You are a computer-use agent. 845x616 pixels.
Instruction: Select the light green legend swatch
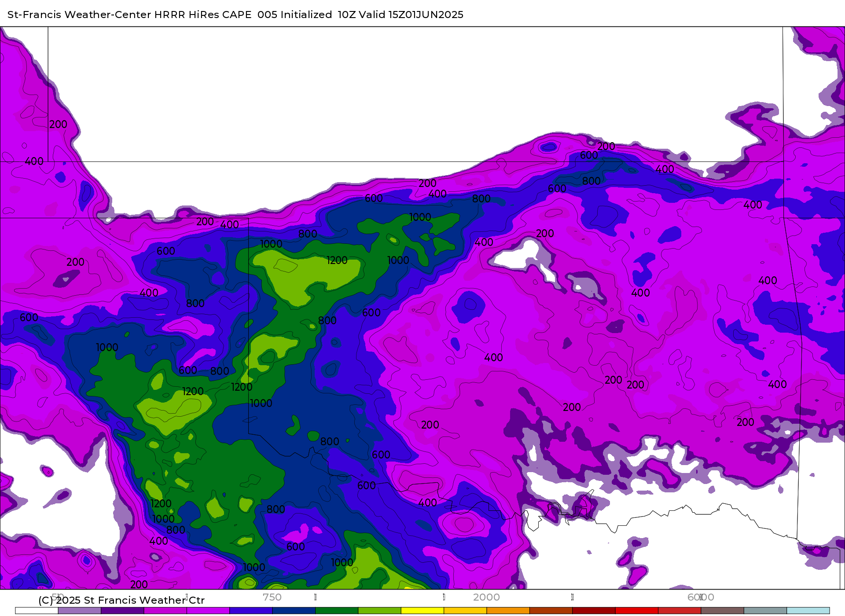(379, 611)
